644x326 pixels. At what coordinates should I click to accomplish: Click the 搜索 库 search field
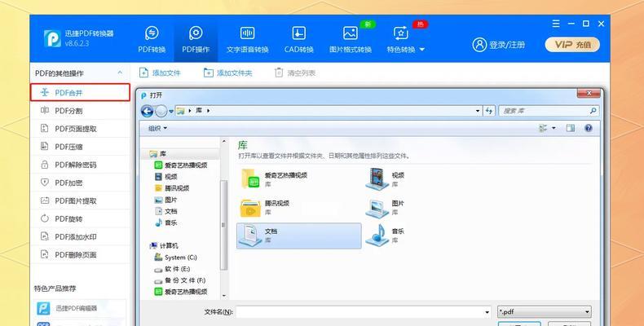(549, 111)
